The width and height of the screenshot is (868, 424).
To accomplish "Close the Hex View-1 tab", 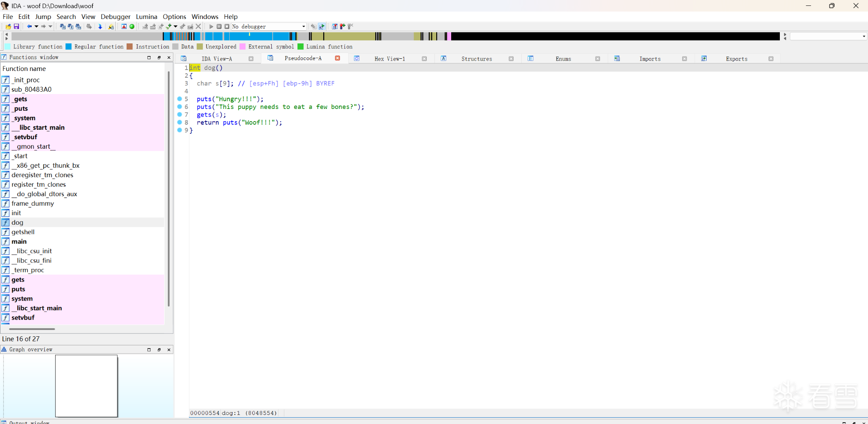I will 424,59.
